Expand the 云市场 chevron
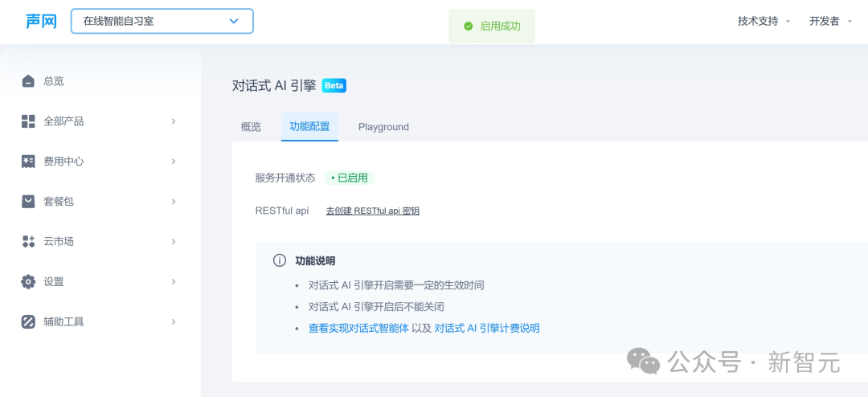The height and width of the screenshot is (397, 868). pyautogui.click(x=174, y=241)
